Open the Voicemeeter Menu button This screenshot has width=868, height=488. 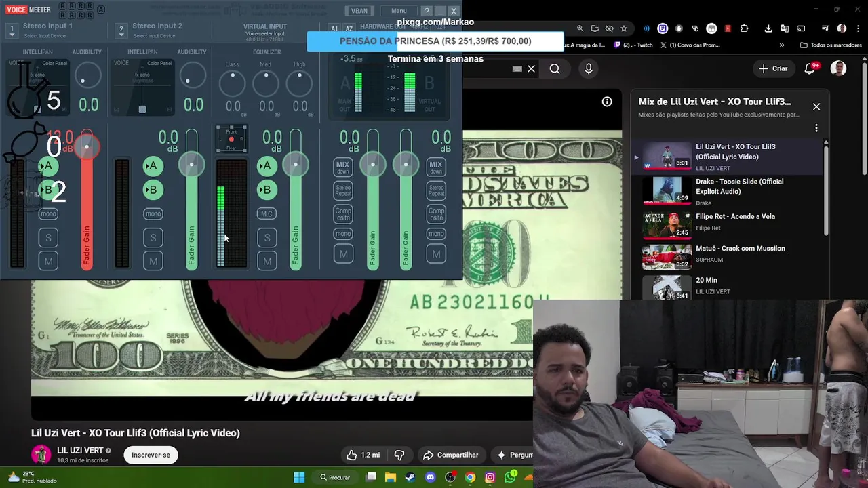point(399,11)
